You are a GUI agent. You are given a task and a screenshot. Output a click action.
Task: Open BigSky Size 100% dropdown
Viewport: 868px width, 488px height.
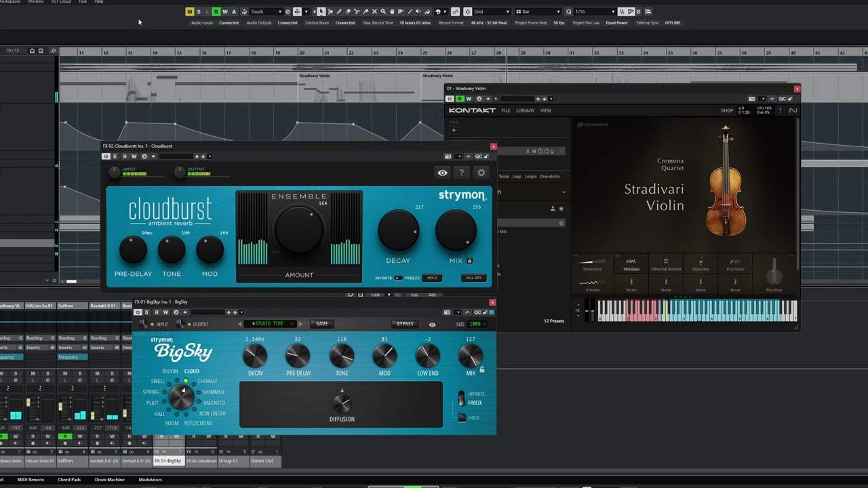pyautogui.click(x=477, y=324)
